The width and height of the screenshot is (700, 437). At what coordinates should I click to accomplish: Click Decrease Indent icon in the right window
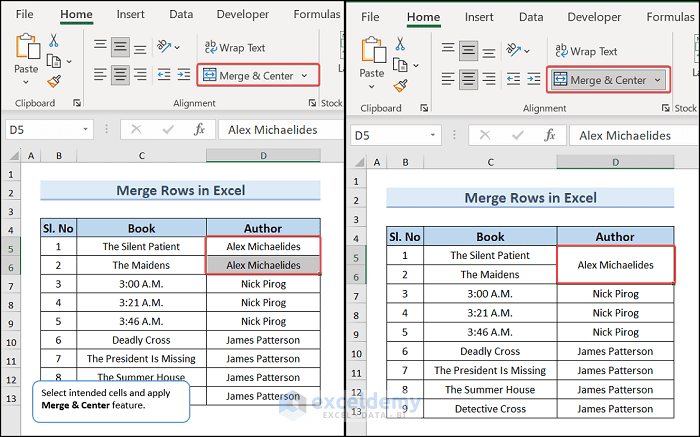coord(513,79)
